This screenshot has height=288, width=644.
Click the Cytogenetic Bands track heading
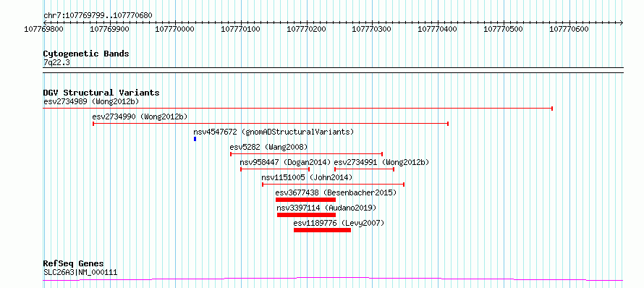pos(86,54)
